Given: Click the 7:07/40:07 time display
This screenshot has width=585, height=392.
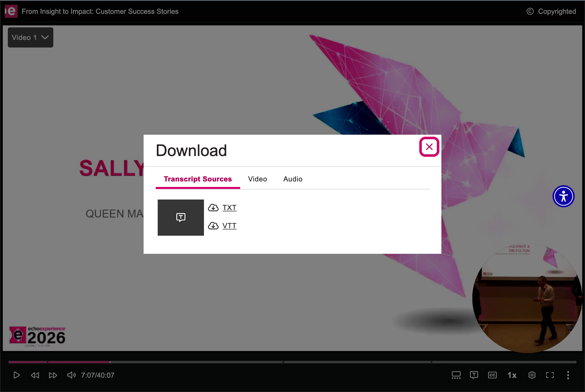Looking at the screenshot, I should click(x=98, y=375).
